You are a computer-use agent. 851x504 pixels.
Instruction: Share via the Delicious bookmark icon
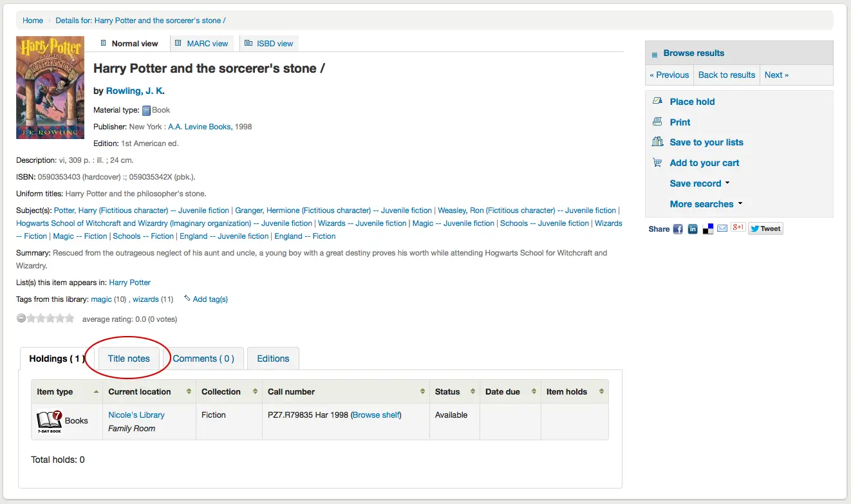[x=708, y=229]
